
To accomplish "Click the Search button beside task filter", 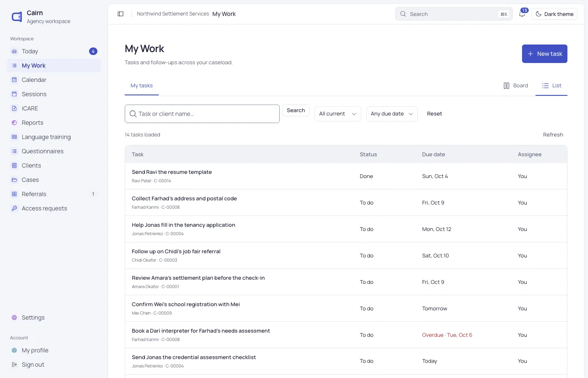I will pyautogui.click(x=296, y=110).
